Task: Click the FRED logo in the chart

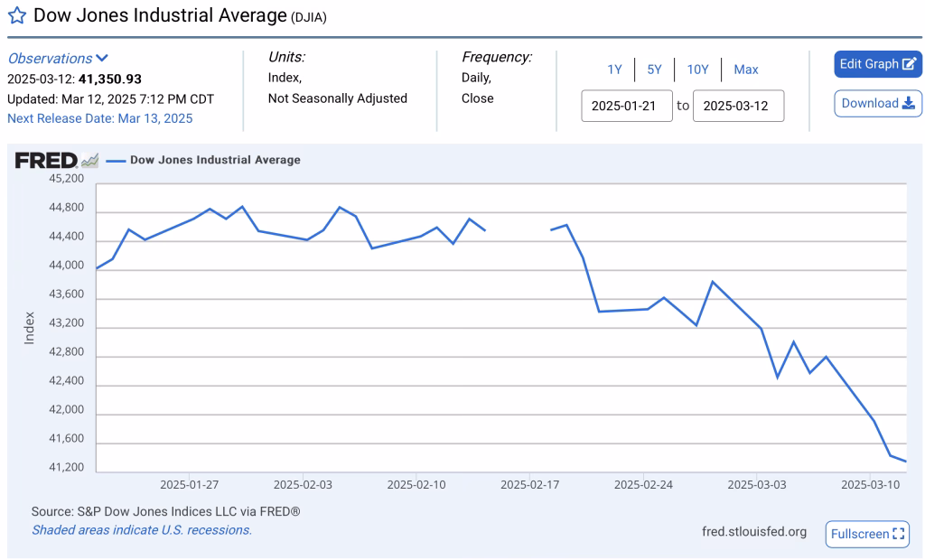Action: (x=56, y=160)
